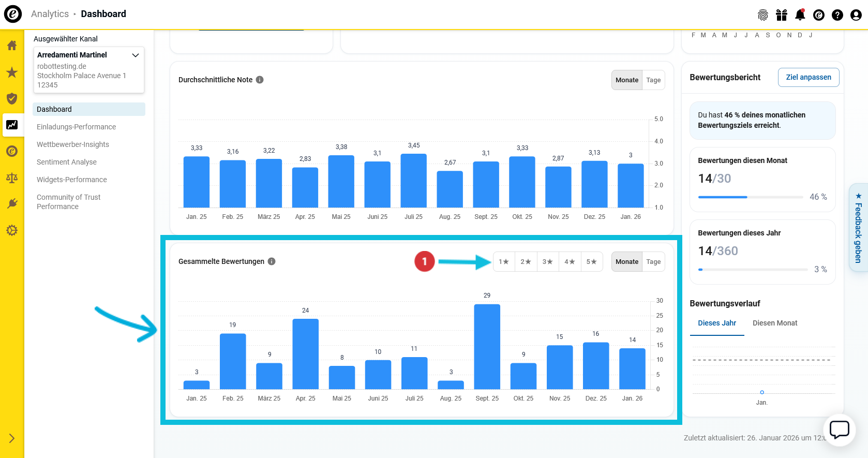
Task: Toggle the 5-star filter
Action: click(591, 262)
